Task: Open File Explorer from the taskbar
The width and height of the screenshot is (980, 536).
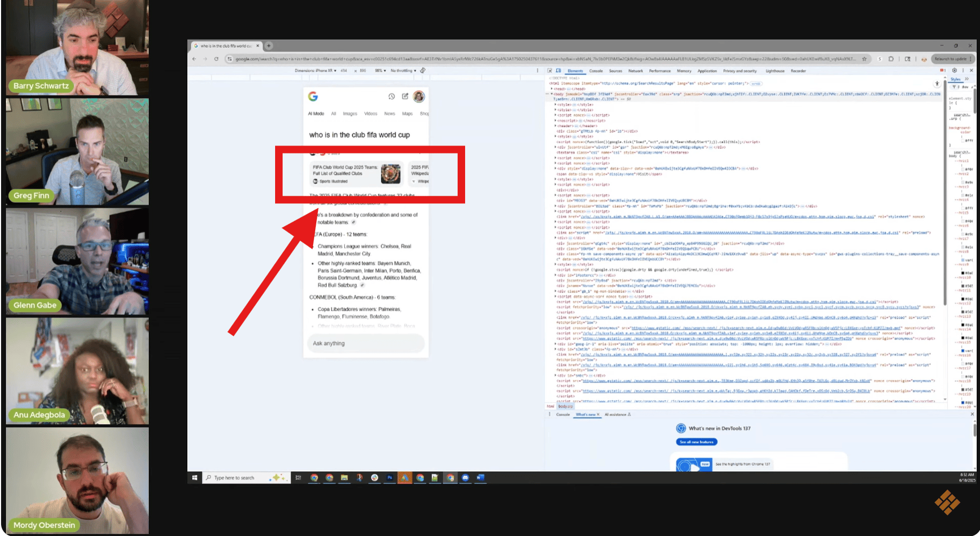Action: pos(344,478)
